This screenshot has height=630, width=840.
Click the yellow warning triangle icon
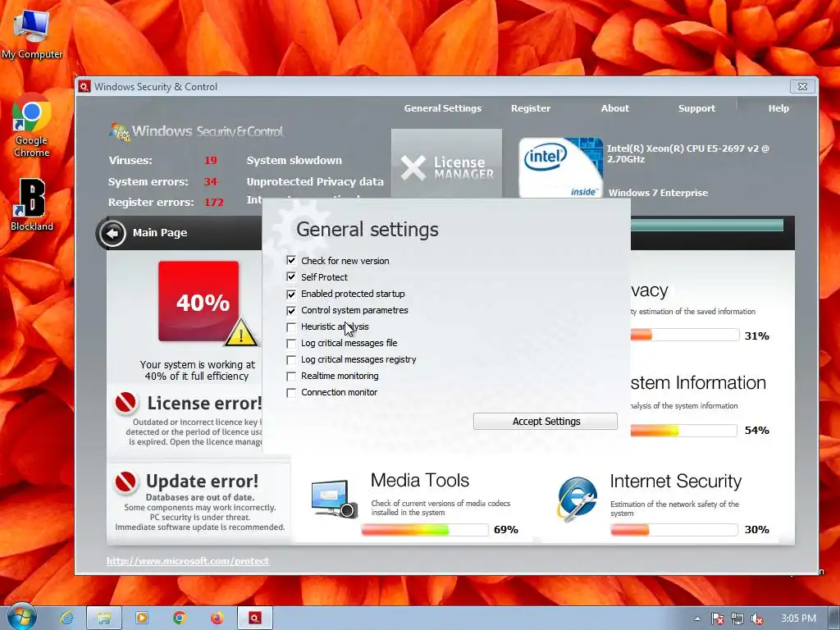click(x=241, y=332)
